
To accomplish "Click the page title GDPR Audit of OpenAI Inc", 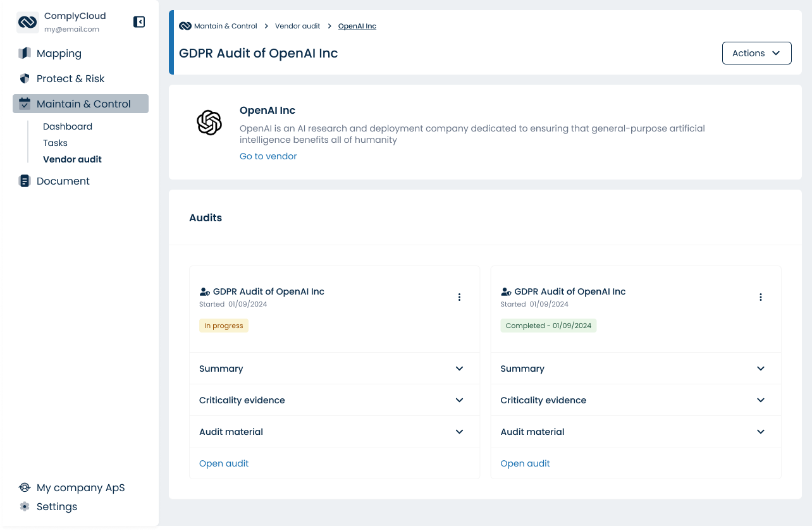I will (259, 53).
